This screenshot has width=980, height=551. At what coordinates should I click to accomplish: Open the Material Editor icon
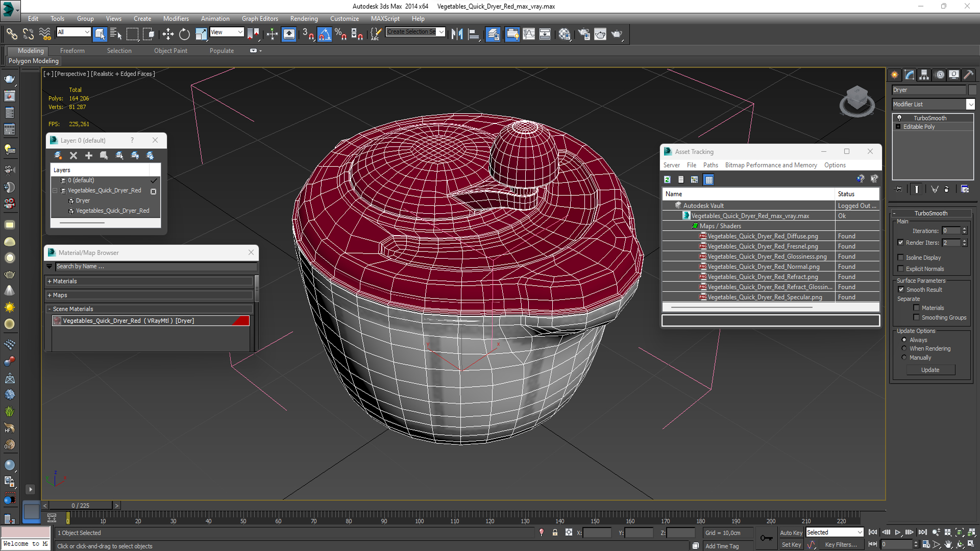coord(564,34)
